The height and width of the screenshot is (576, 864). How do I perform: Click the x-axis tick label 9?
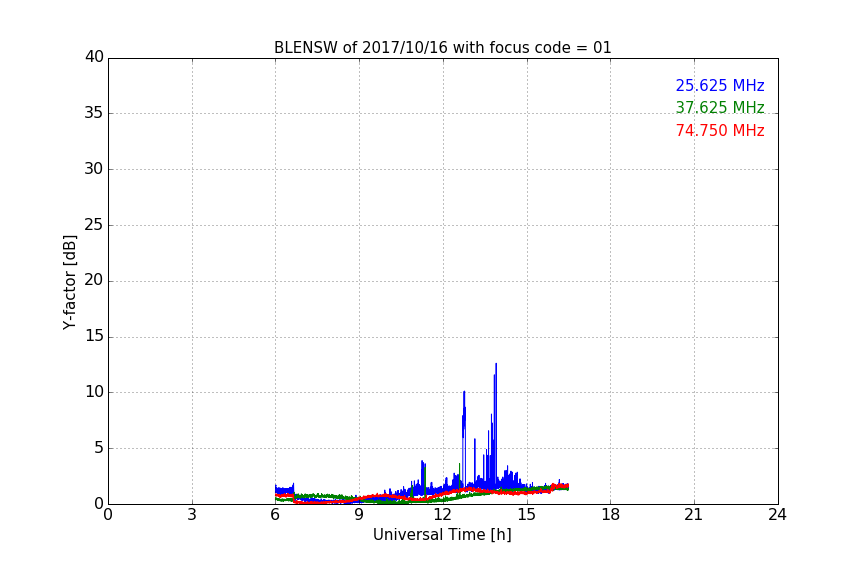coord(359,515)
